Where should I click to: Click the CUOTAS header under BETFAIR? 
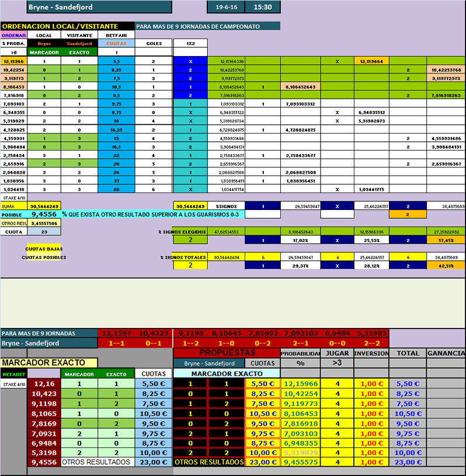[x=116, y=43]
